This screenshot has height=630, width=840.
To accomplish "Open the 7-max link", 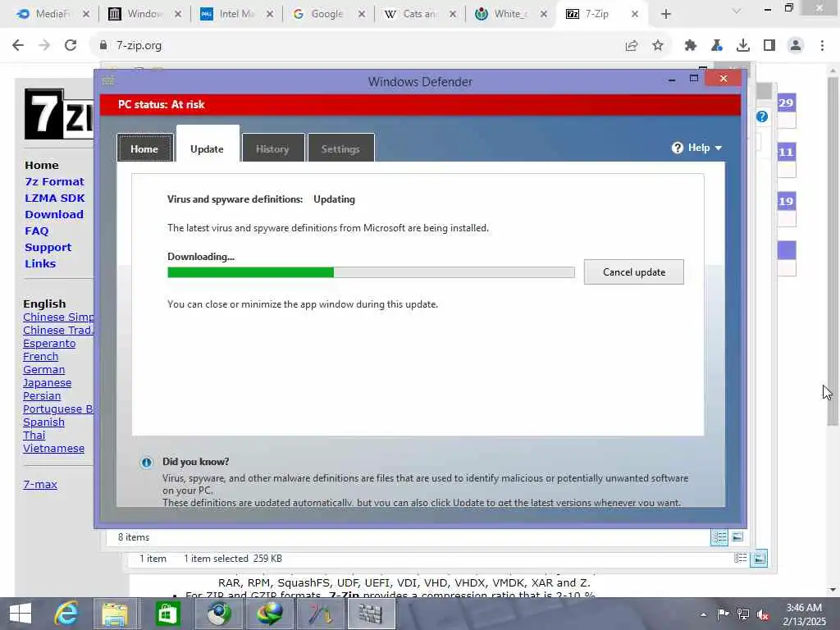I will click(40, 484).
